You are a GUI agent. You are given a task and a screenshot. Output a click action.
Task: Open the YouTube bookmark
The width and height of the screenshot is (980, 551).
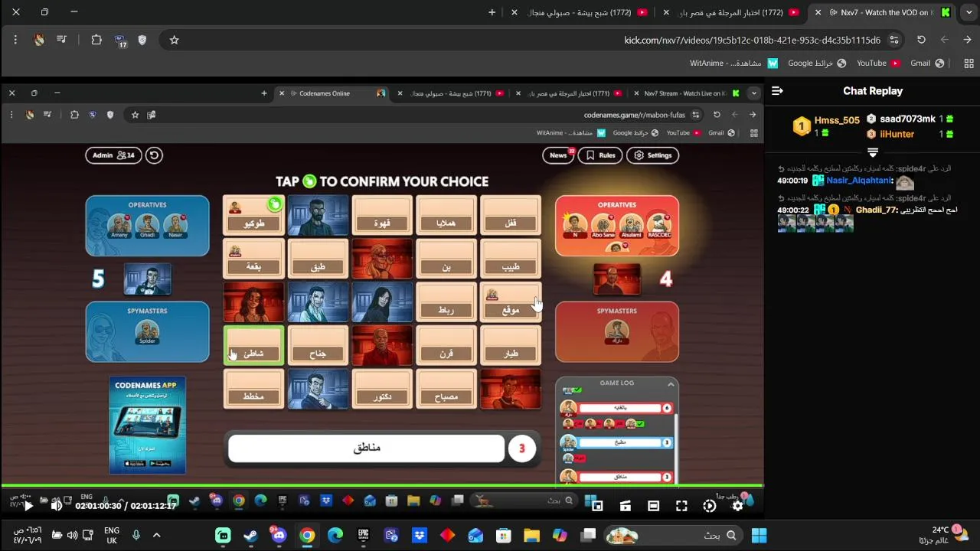(x=877, y=64)
